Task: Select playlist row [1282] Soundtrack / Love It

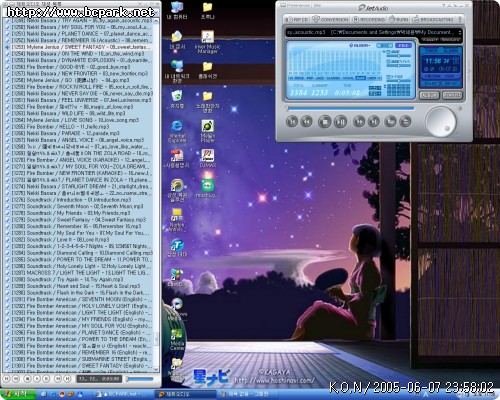Action: coord(79,240)
